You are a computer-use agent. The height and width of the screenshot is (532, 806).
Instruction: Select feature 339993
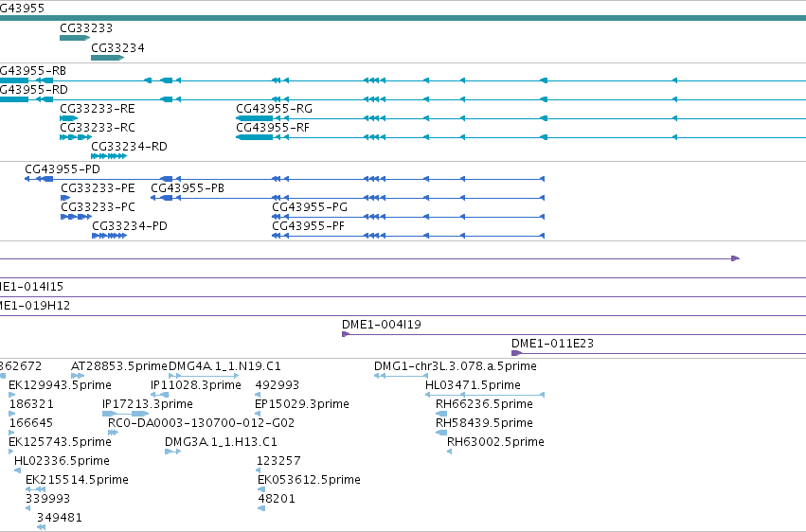47,500
